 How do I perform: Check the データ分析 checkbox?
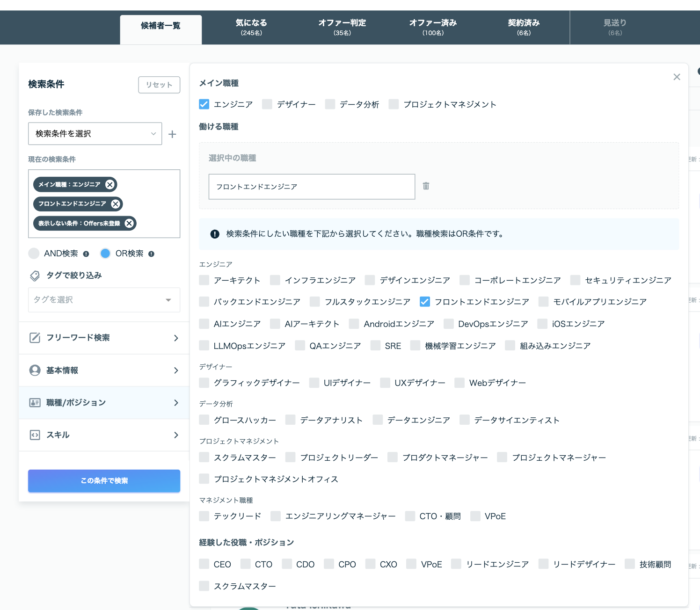(x=330, y=104)
